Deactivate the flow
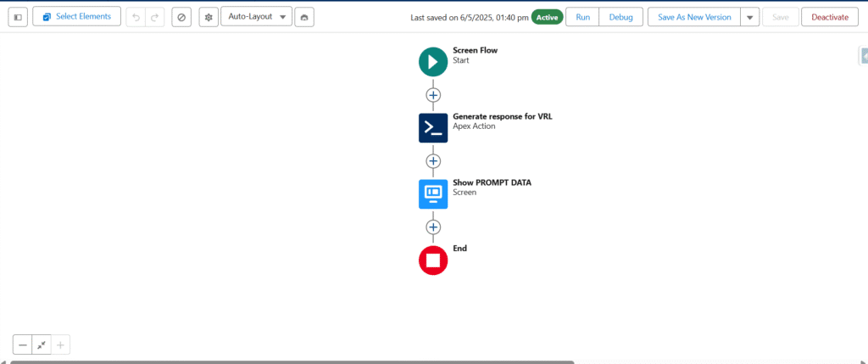 [x=830, y=17]
